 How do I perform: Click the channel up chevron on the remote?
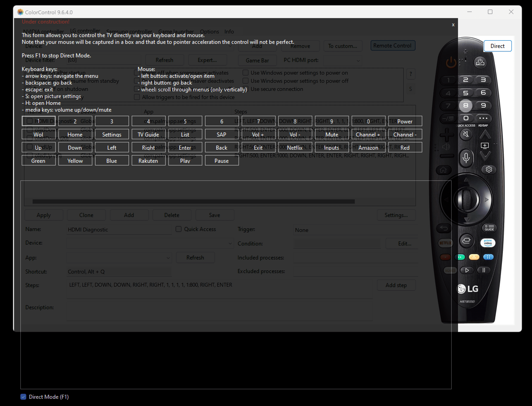[485, 134]
